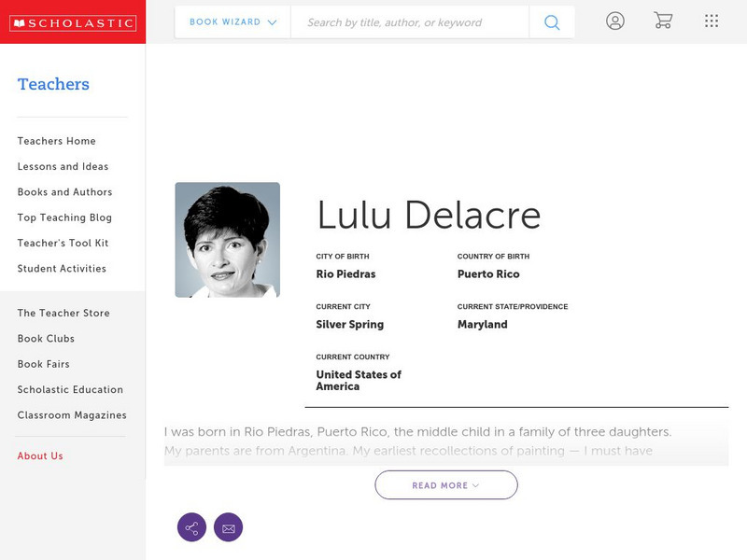Image resolution: width=747 pixels, height=560 pixels.
Task: Click the purple share icon
Action: click(191, 527)
